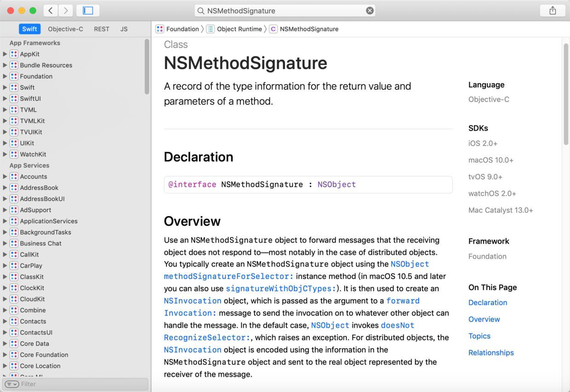This screenshot has width=570, height=392.
Task: Click the TVUIKit framework icon
Action: pyautogui.click(x=14, y=132)
